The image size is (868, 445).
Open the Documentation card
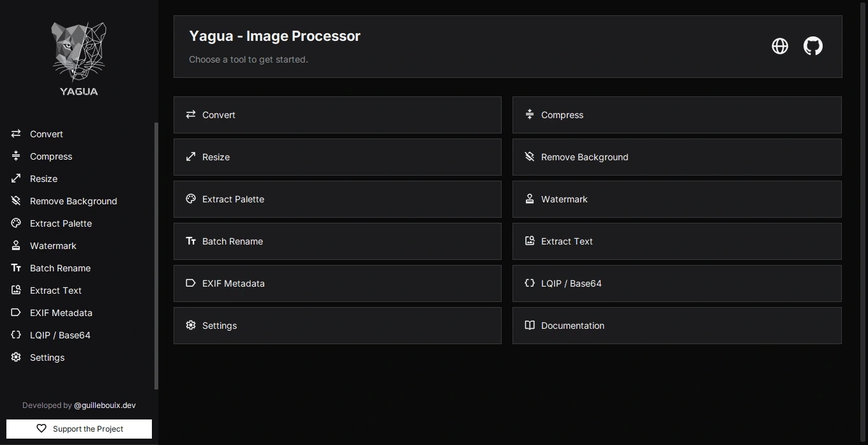(x=677, y=326)
